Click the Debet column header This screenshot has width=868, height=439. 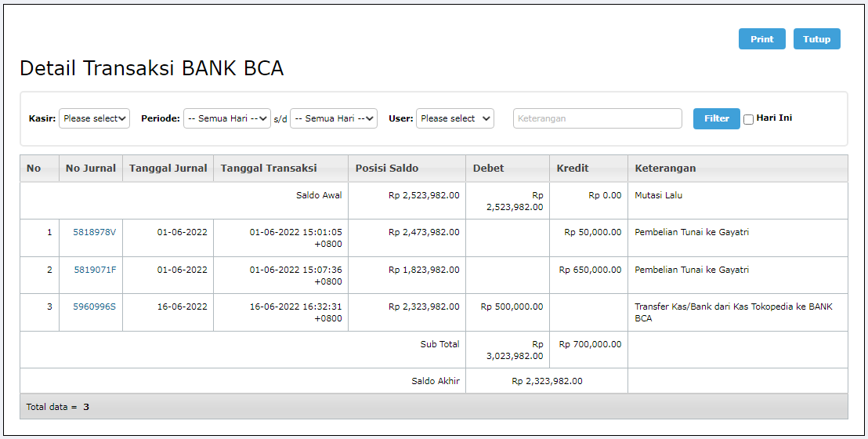click(x=508, y=168)
